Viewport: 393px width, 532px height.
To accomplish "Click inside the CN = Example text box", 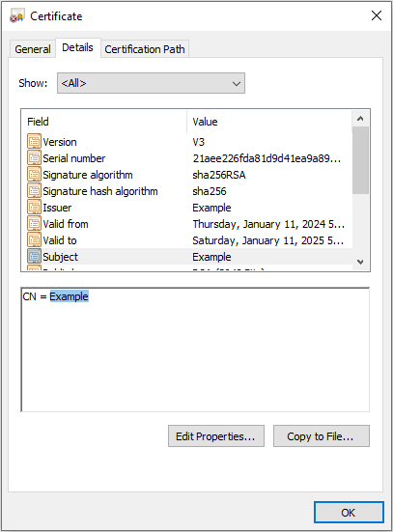I will pyautogui.click(x=195, y=350).
